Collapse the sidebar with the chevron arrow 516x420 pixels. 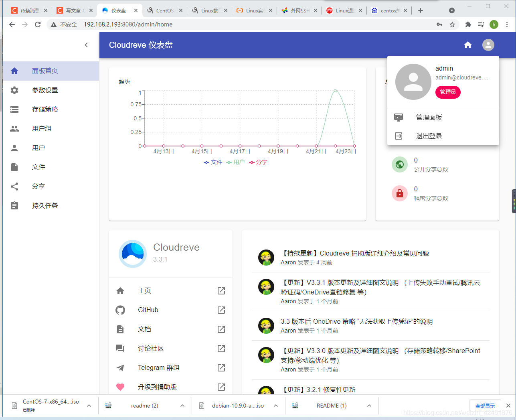click(86, 45)
